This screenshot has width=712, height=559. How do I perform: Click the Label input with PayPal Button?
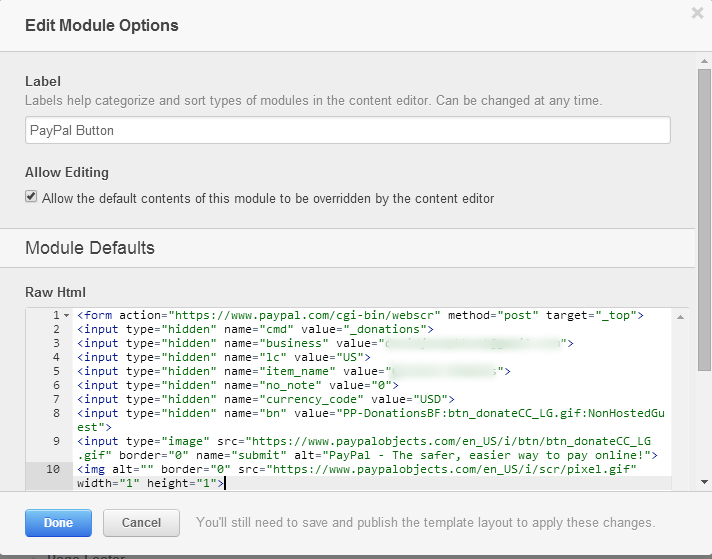tap(348, 130)
